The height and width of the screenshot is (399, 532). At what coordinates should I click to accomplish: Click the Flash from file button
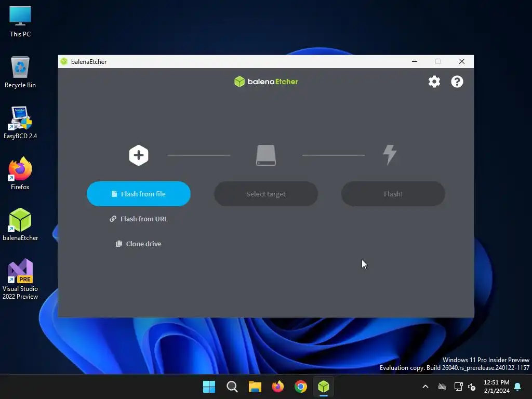pyautogui.click(x=138, y=194)
